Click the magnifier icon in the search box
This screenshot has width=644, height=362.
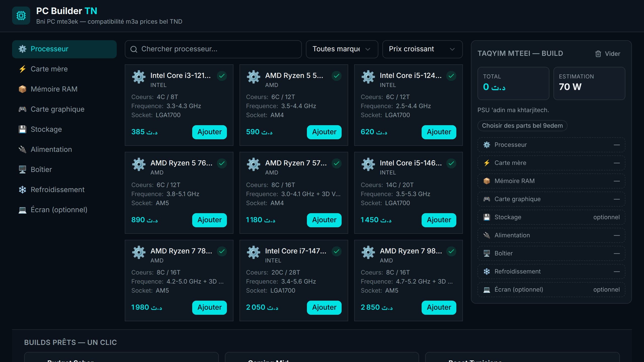(134, 49)
